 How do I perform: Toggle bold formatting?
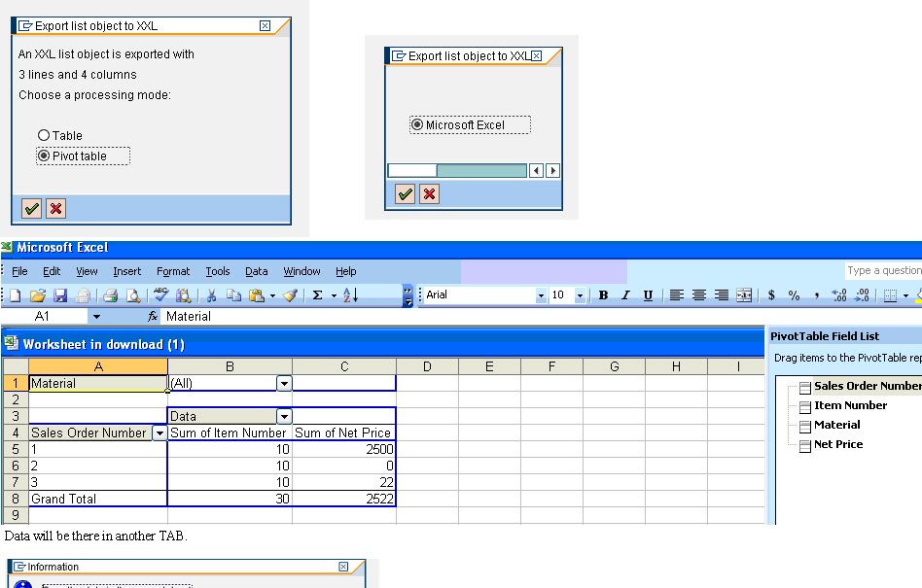(603, 296)
